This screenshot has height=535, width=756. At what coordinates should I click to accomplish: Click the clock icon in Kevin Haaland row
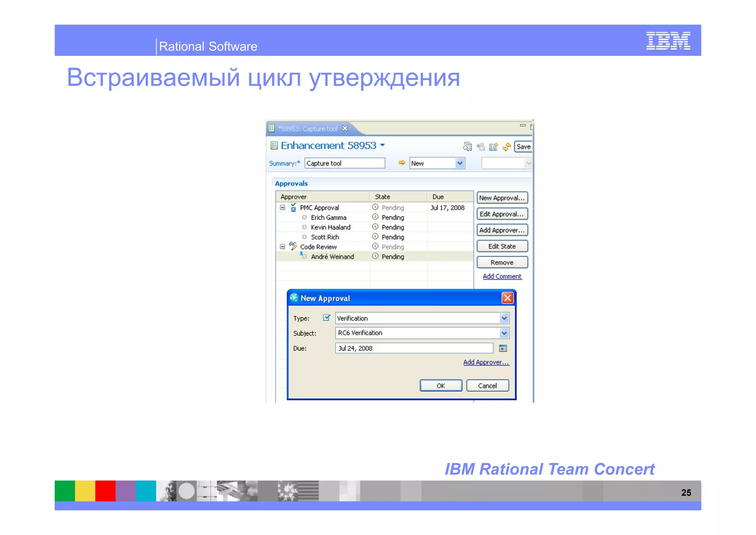point(375,226)
